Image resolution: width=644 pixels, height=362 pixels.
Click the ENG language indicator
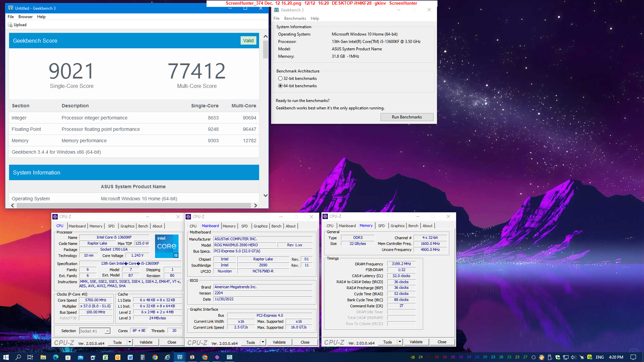[x=600, y=357]
